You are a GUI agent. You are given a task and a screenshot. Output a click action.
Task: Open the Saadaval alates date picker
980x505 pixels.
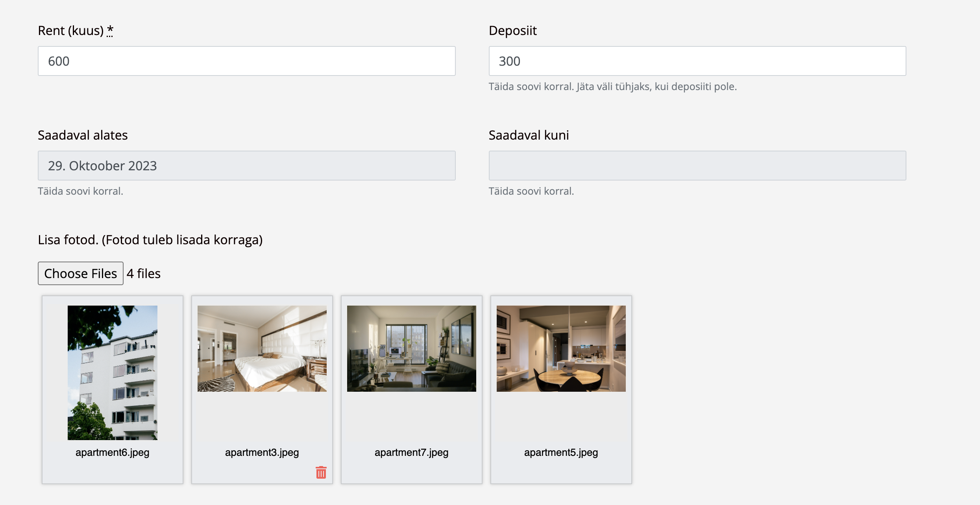(246, 166)
